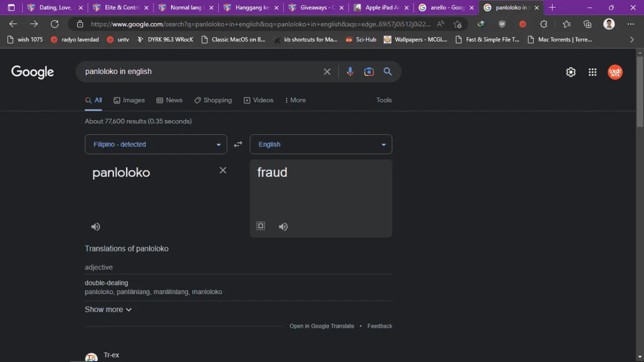Switch to Images results tab
The image size is (644, 362).
coord(129,100)
